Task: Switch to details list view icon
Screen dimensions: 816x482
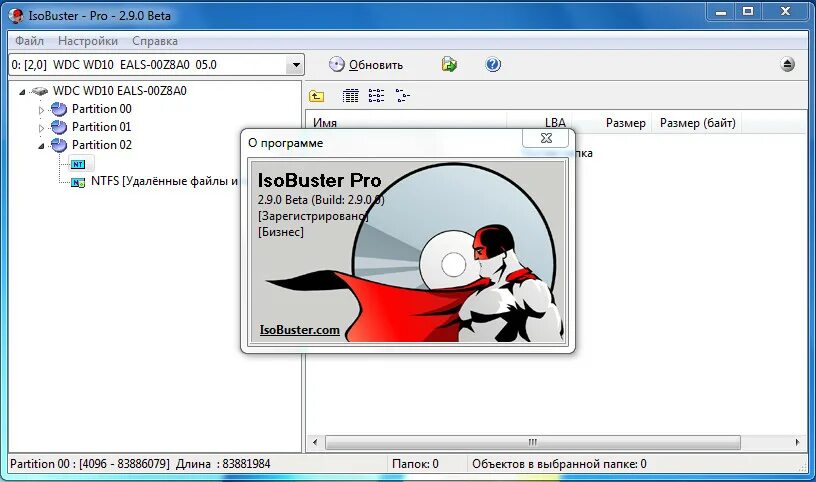Action: click(x=350, y=96)
